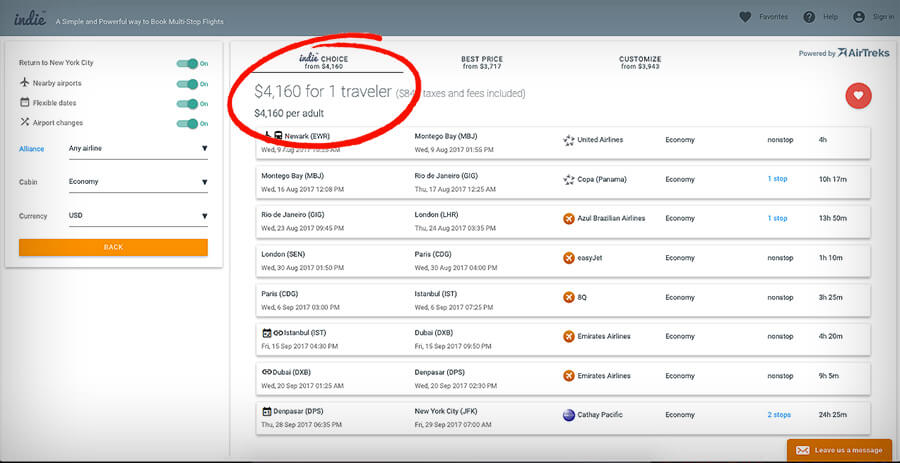Click 1 stop on Montego Bay–Rio flight
900x463 pixels.
pos(777,179)
